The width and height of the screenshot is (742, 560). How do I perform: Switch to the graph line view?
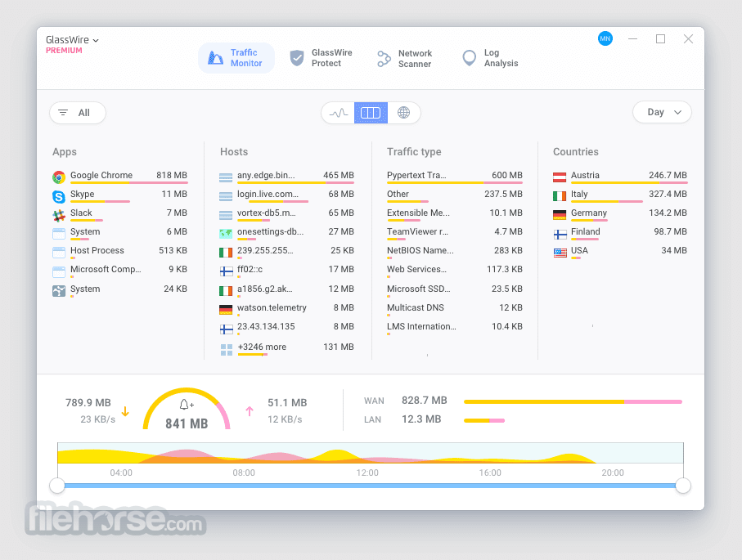click(x=339, y=113)
